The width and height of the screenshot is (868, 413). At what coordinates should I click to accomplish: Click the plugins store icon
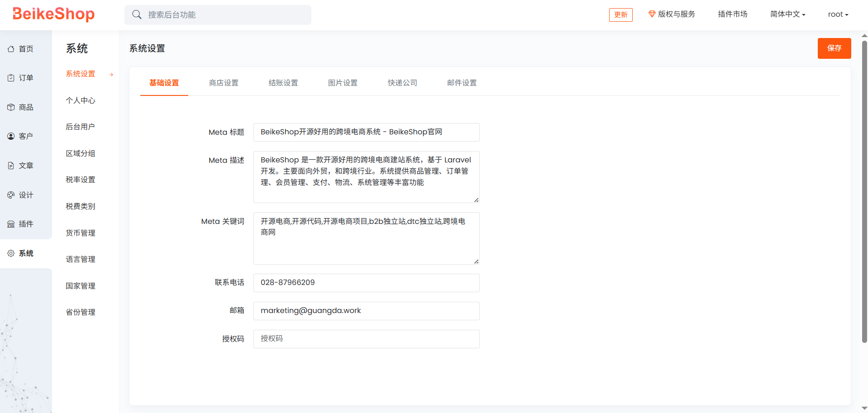(11, 224)
